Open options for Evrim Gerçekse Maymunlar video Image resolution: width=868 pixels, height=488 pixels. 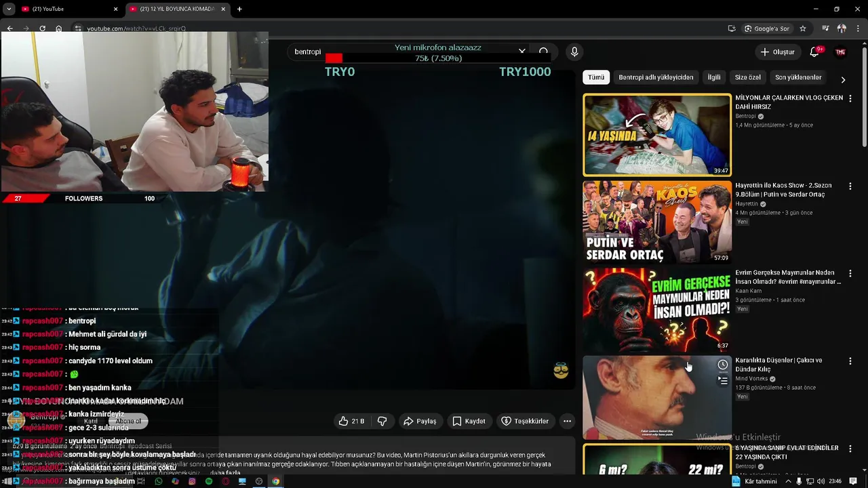point(850,273)
